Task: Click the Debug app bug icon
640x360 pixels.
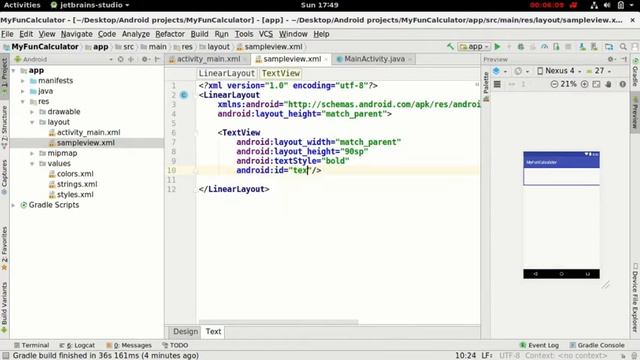Action: pyautogui.click(x=521, y=47)
